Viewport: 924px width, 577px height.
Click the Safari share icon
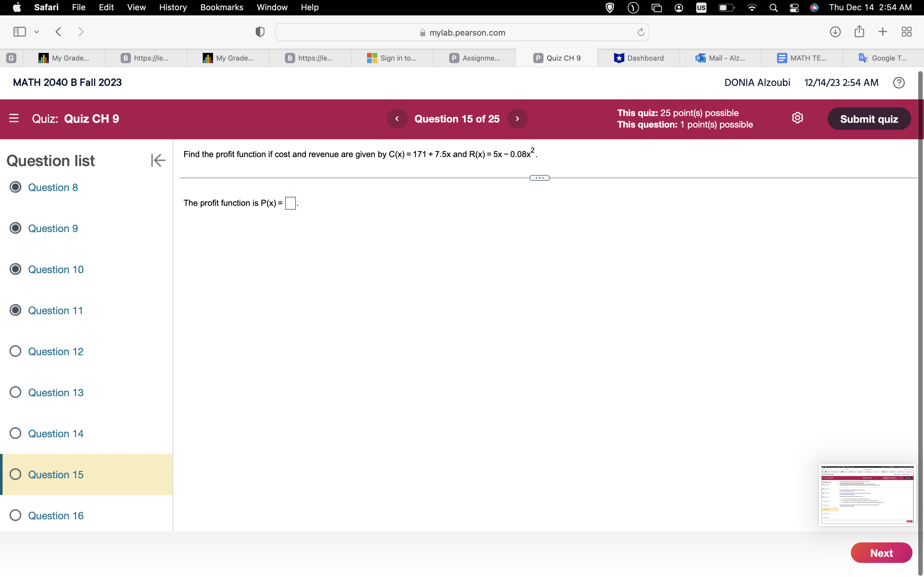859,32
